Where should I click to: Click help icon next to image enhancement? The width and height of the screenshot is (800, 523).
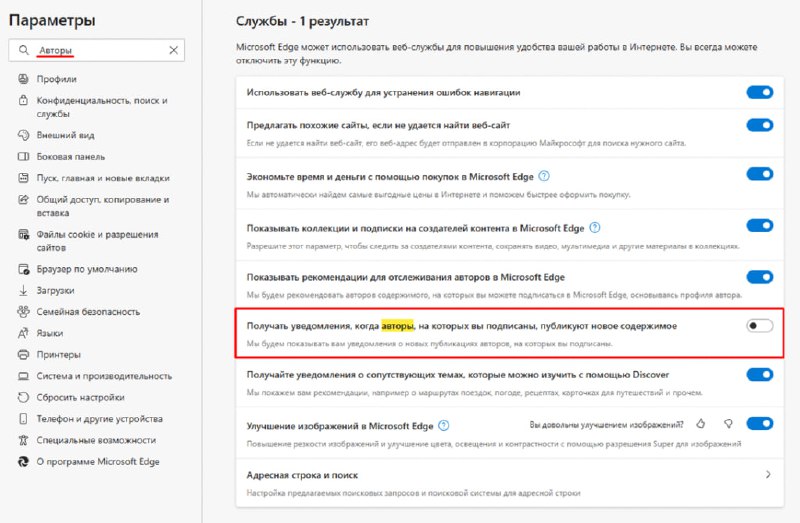pos(442,426)
